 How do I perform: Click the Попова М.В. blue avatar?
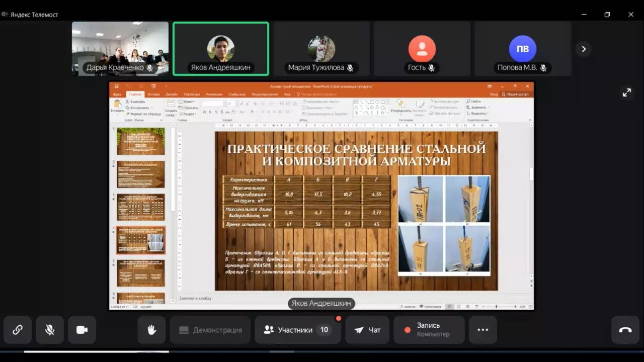(523, 48)
